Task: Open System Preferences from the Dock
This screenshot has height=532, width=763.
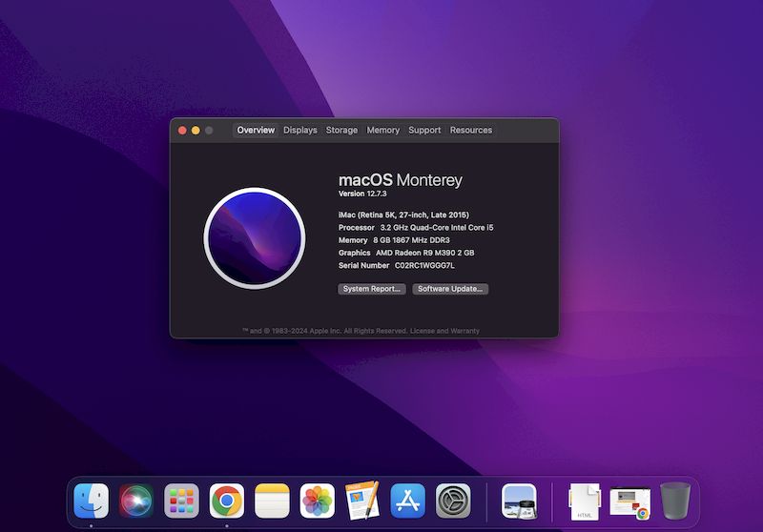Action: (453, 501)
